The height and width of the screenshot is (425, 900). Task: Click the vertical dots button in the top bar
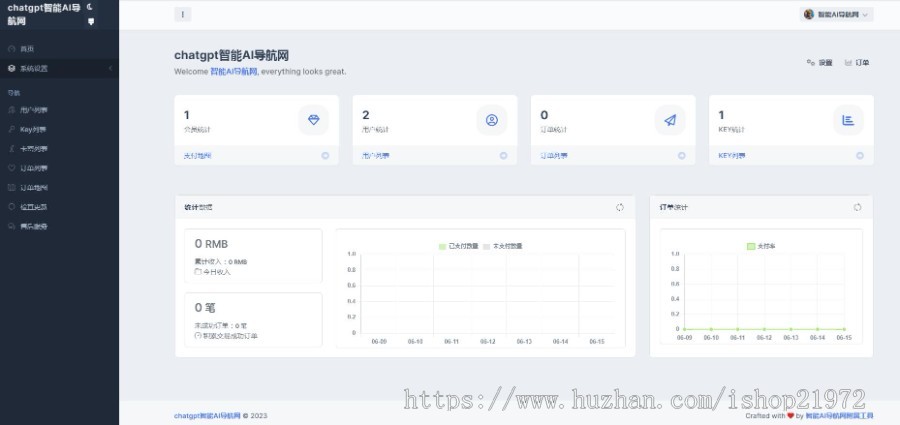tap(183, 14)
